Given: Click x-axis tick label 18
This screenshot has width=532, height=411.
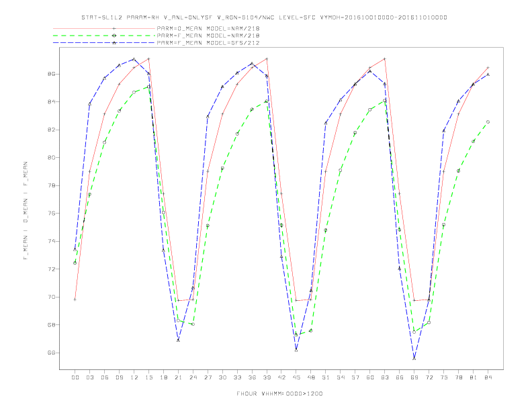Looking at the screenshot, I should pyautogui.click(x=163, y=377).
